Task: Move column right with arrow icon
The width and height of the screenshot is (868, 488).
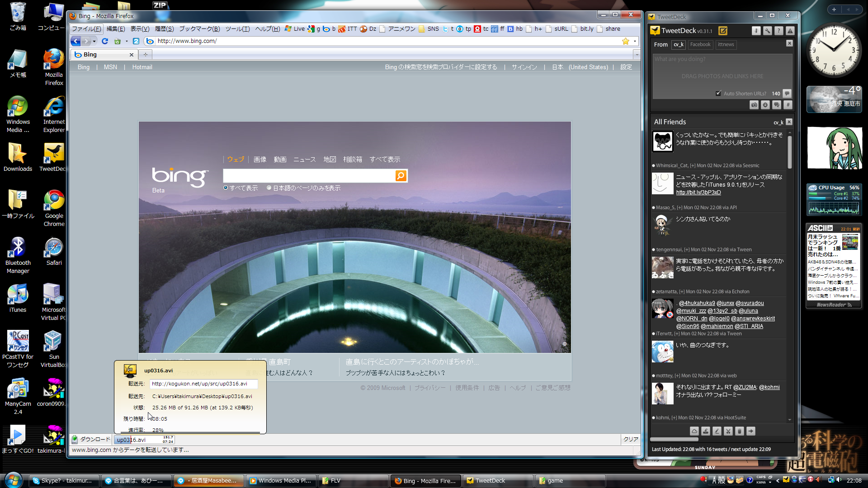Action: point(751,431)
